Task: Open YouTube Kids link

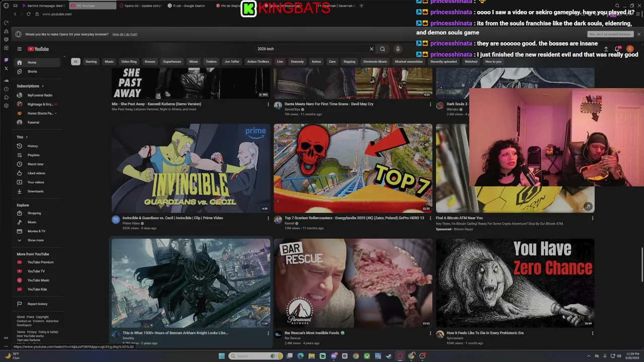Action: pyautogui.click(x=38, y=289)
